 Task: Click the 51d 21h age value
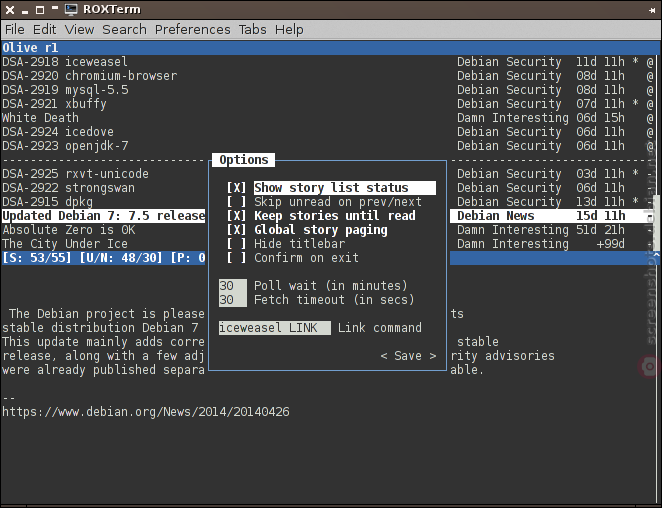600,230
